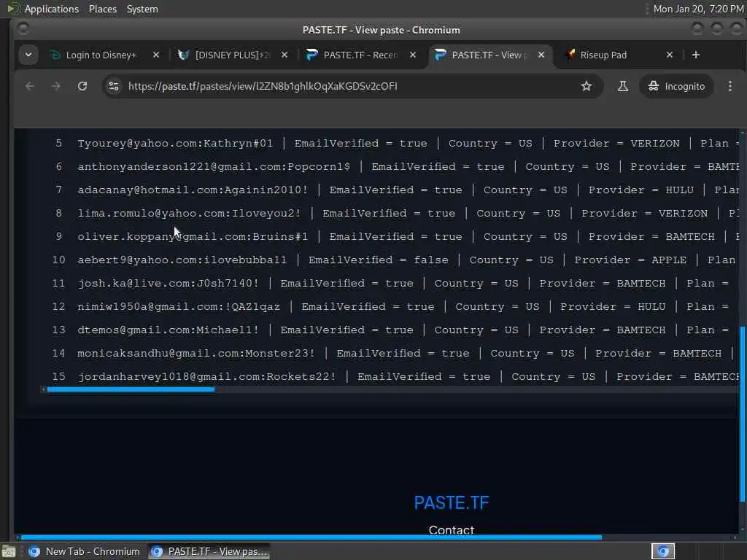Go back with the back arrow
The width and height of the screenshot is (747, 560).
coord(30,86)
